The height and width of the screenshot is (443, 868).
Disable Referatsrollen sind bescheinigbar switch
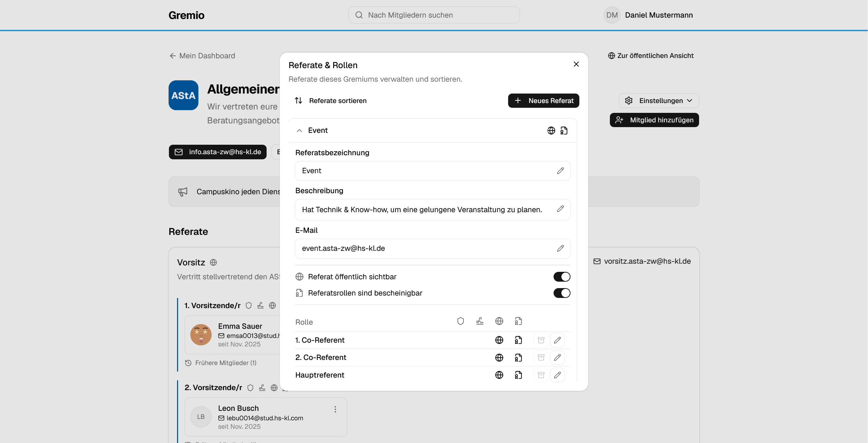click(x=562, y=293)
